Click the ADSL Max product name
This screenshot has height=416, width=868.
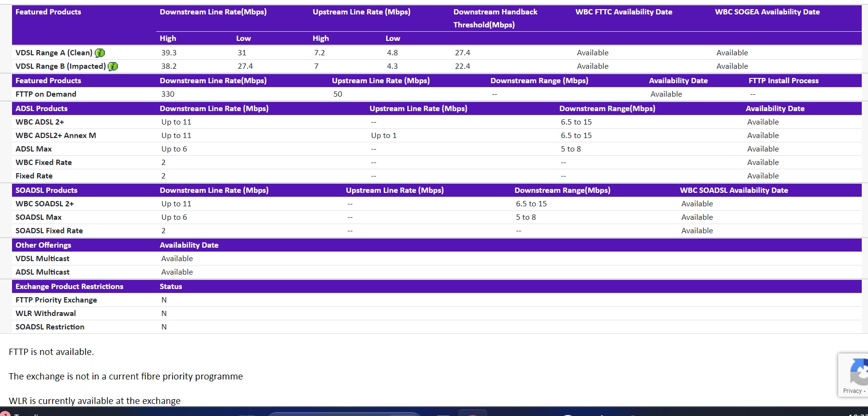[x=34, y=149]
